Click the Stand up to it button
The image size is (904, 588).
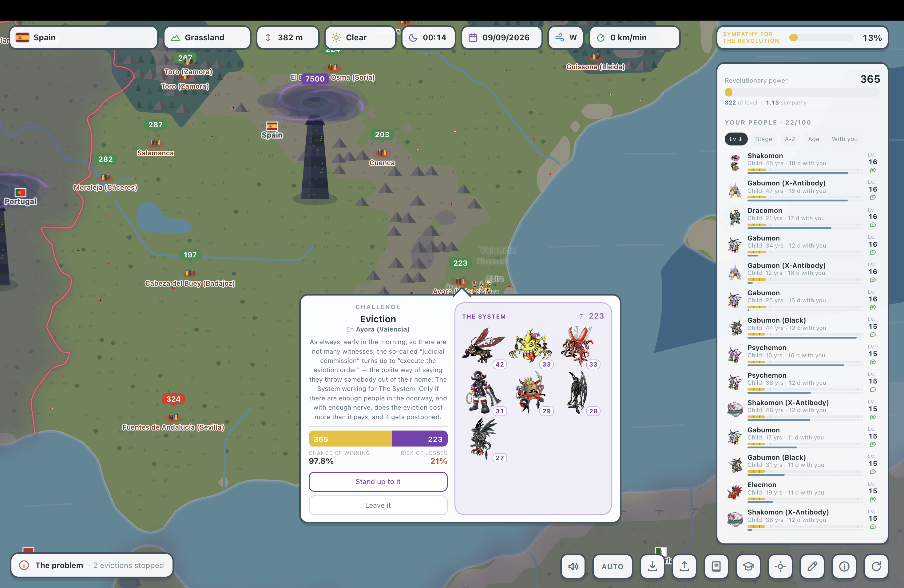(378, 481)
